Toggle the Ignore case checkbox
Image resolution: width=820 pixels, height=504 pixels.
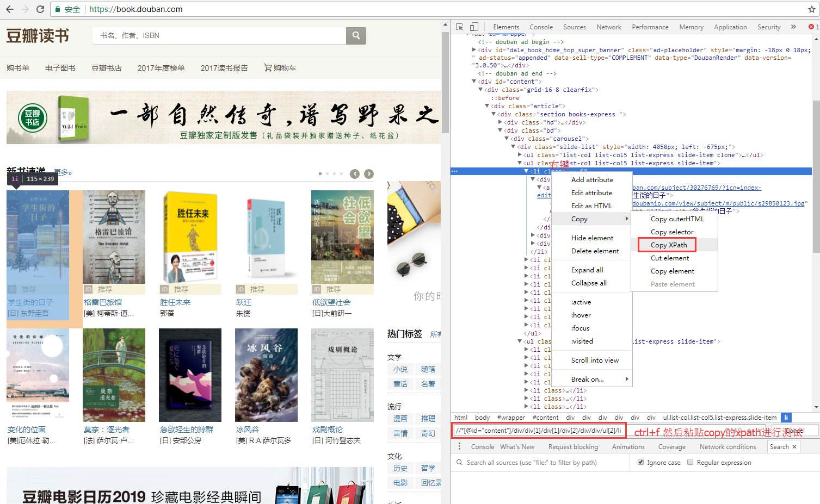point(641,462)
